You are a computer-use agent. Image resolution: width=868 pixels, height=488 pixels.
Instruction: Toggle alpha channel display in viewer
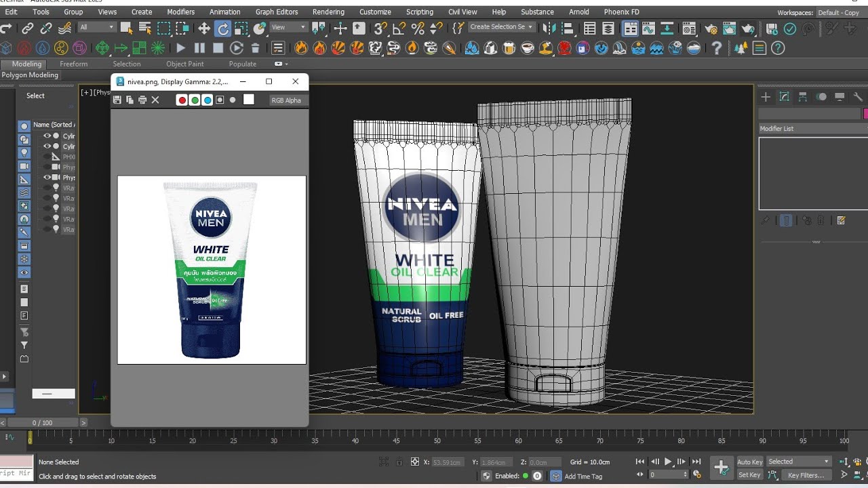pyautogui.click(x=220, y=100)
